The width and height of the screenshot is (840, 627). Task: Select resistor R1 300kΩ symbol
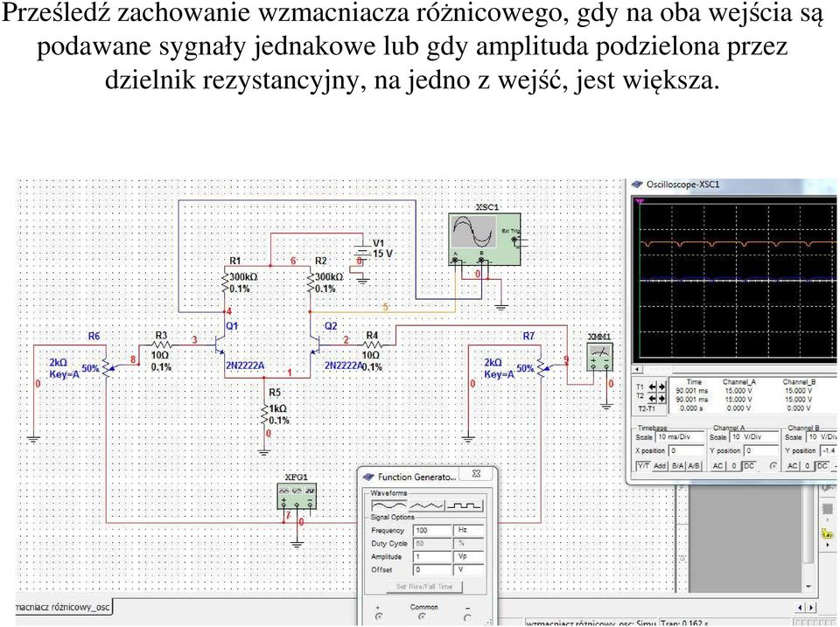(225, 282)
